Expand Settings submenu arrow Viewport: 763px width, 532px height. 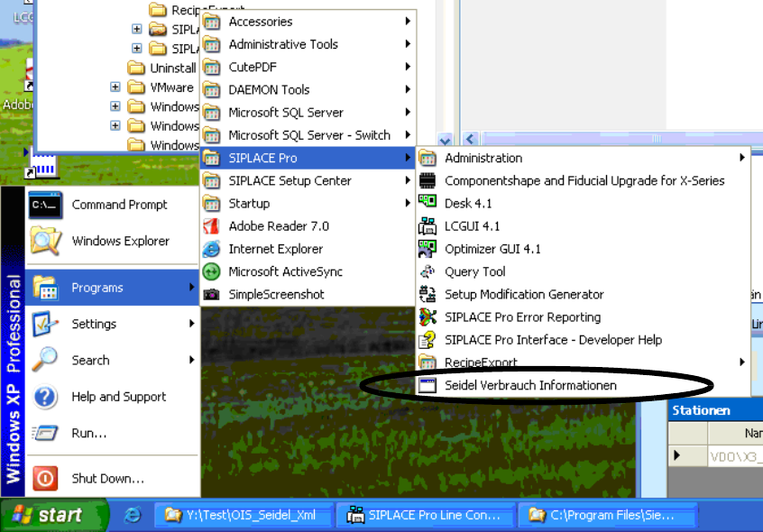point(192,324)
